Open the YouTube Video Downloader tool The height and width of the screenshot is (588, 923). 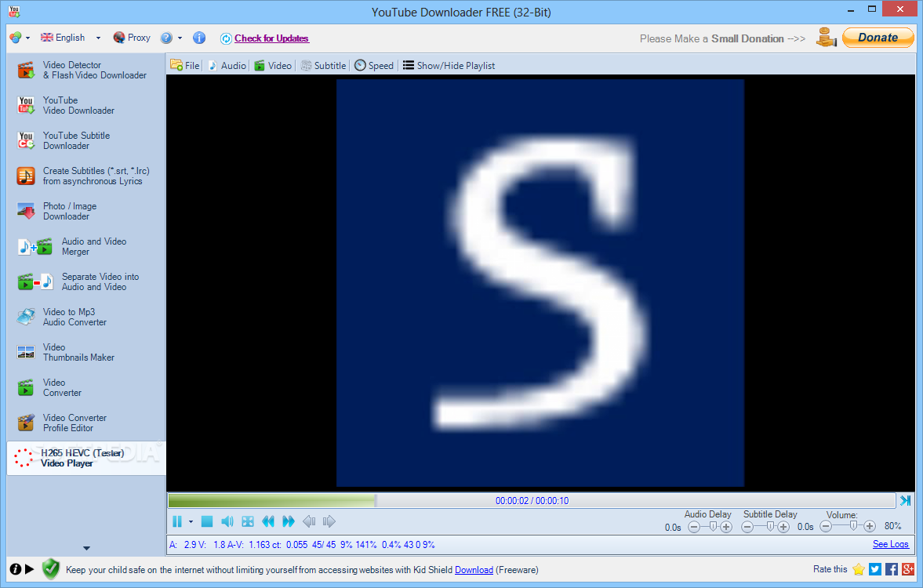click(85, 105)
